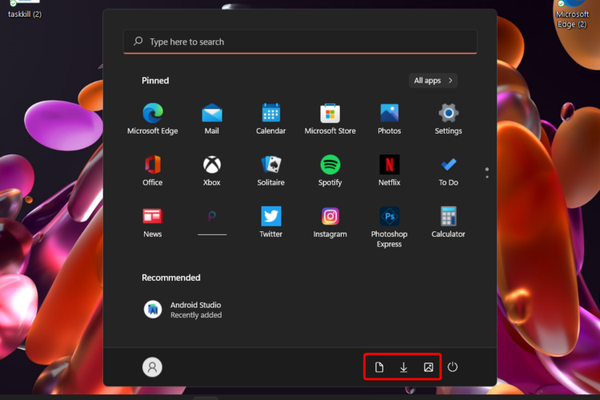
Task: Launch the Photos app
Action: [x=389, y=119]
